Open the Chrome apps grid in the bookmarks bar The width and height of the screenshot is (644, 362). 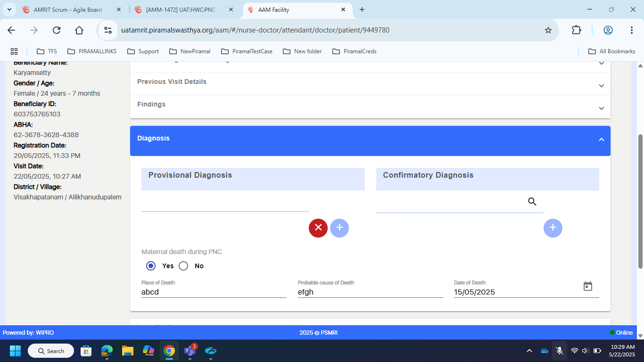pos(14,51)
